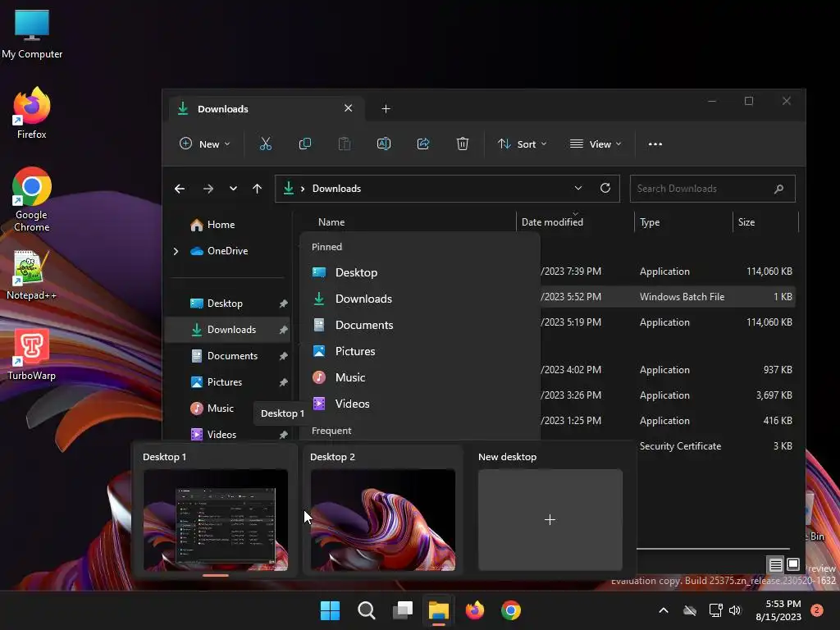Open the New item dropdown
Viewport: 840px width, 630px height.
(x=205, y=144)
